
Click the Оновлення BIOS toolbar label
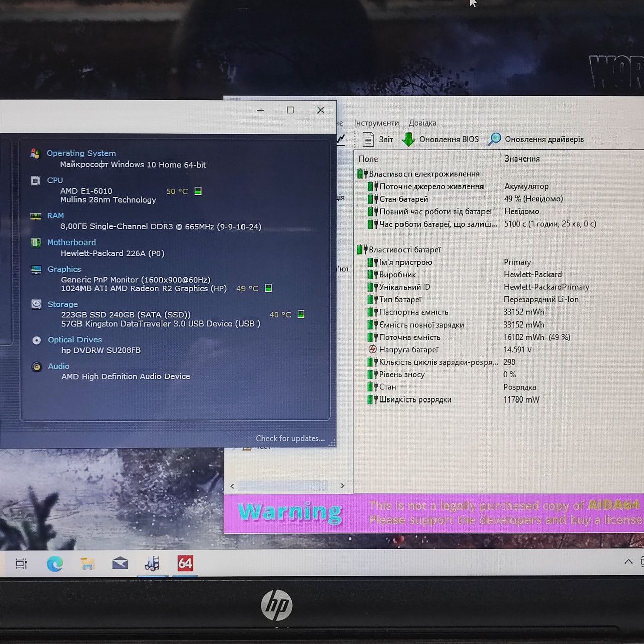[449, 139]
